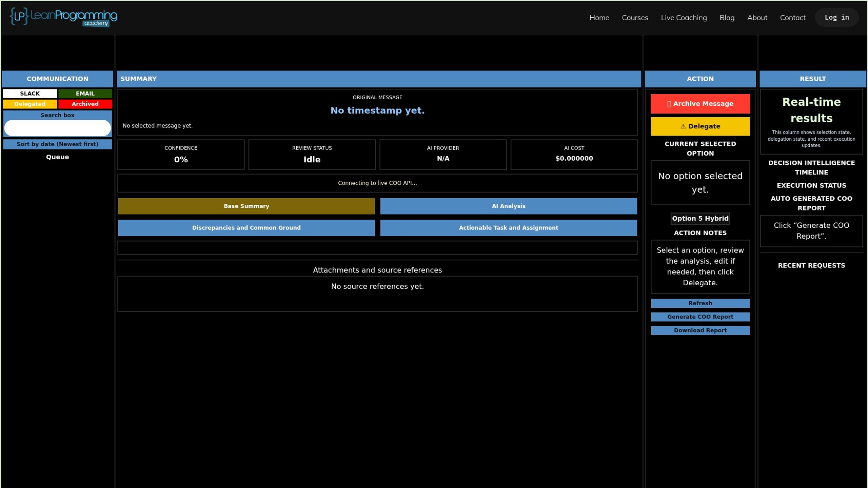This screenshot has width=868, height=488.
Task: Open Discrepancies and Common Ground tab
Action: point(246,228)
